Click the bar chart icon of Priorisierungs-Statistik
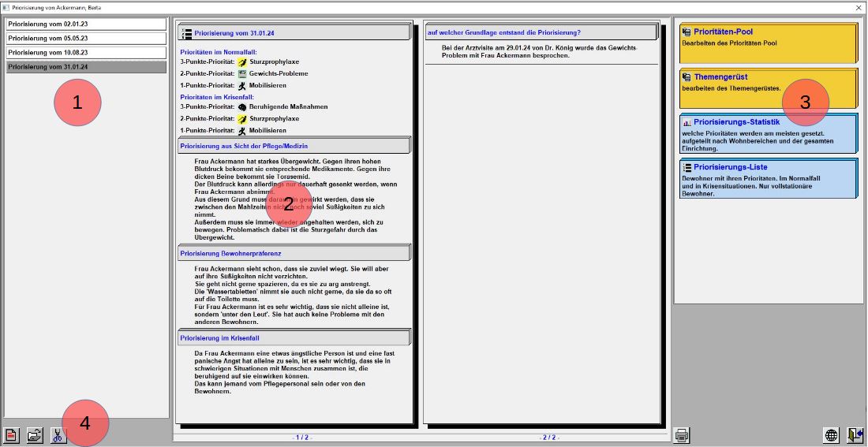Image resolution: width=868 pixels, height=447 pixels. pyautogui.click(x=687, y=122)
